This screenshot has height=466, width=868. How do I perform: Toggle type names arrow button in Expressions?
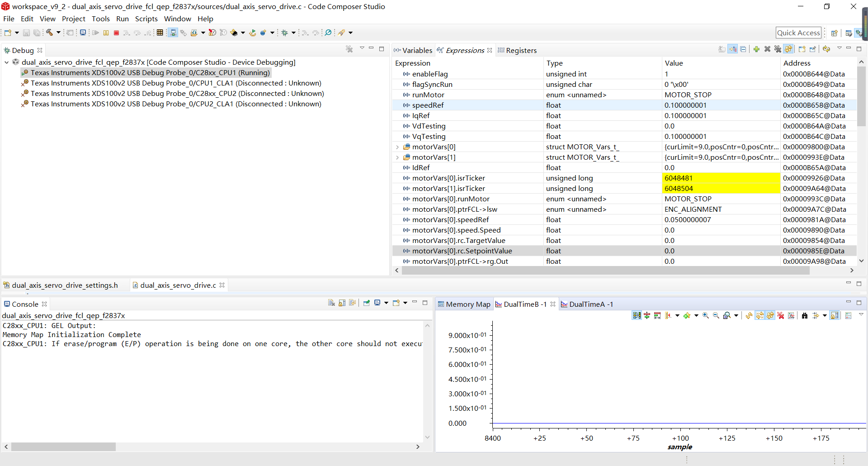point(733,49)
